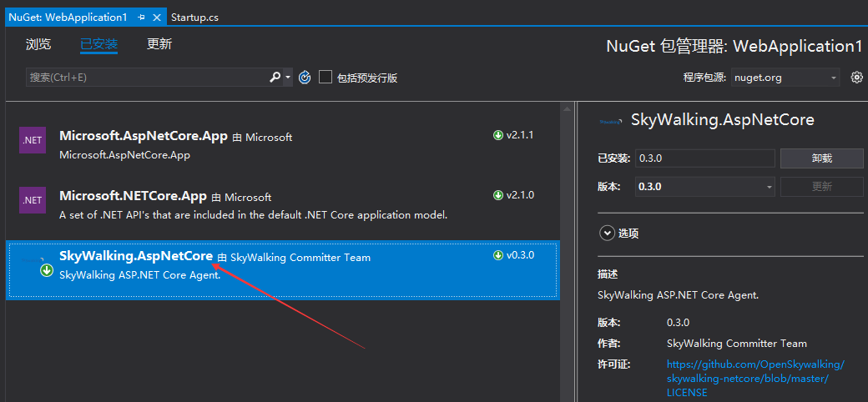This screenshot has height=402, width=868.
Task: Open package source settings gear
Action: click(x=856, y=78)
